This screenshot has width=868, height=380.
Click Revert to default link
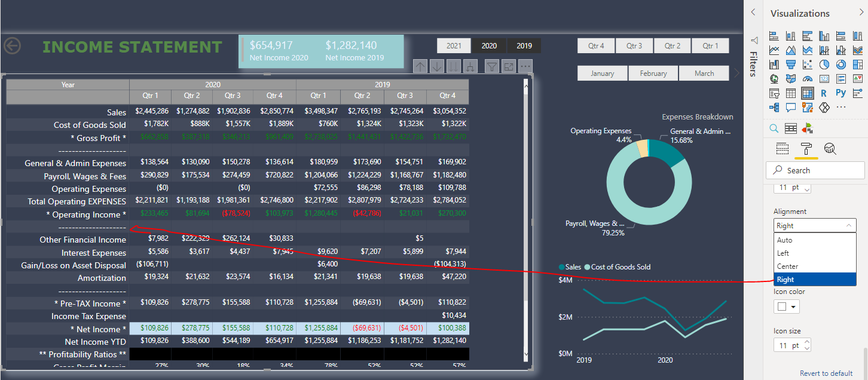826,373
